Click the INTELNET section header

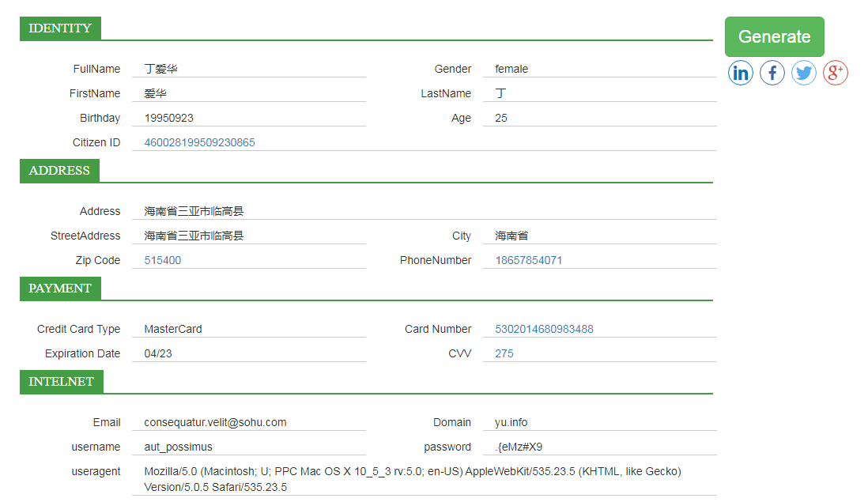pos(61,382)
